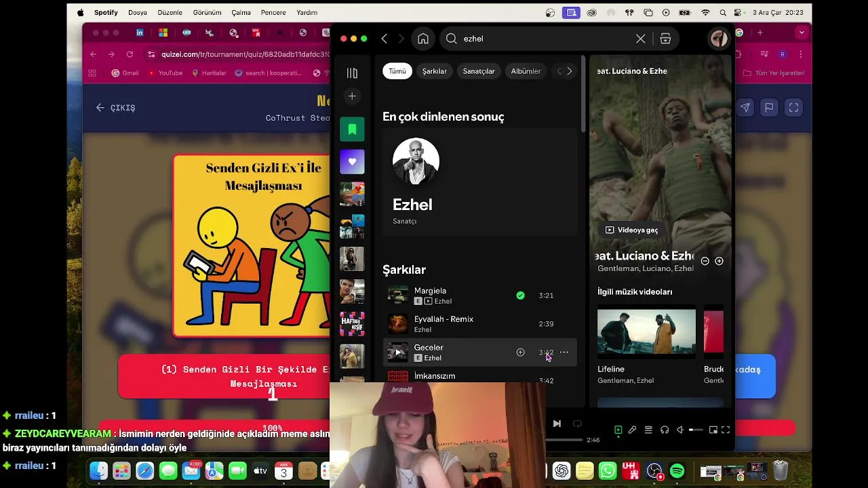Collapse Your Library sidebar icon
Screen dimensions: 868x488
352,73
